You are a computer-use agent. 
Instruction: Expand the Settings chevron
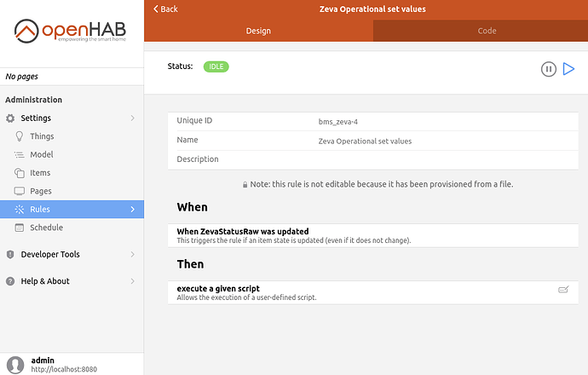[132, 118]
